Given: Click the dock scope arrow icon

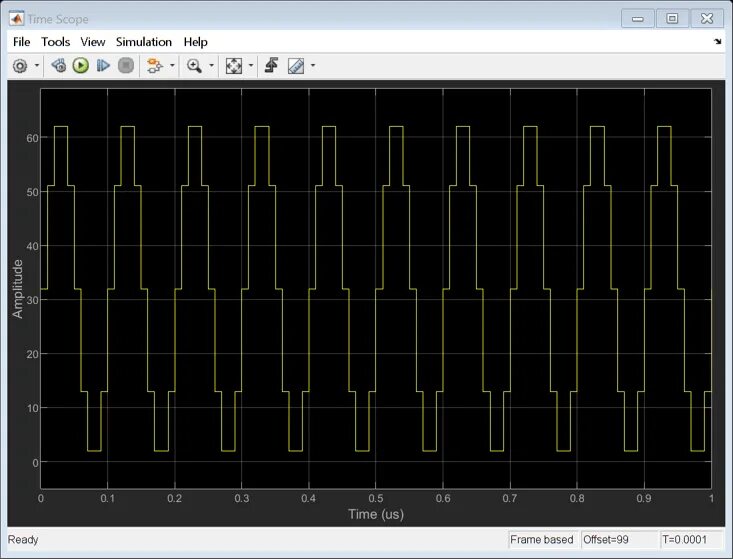Looking at the screenshot, I should [718, 42].
